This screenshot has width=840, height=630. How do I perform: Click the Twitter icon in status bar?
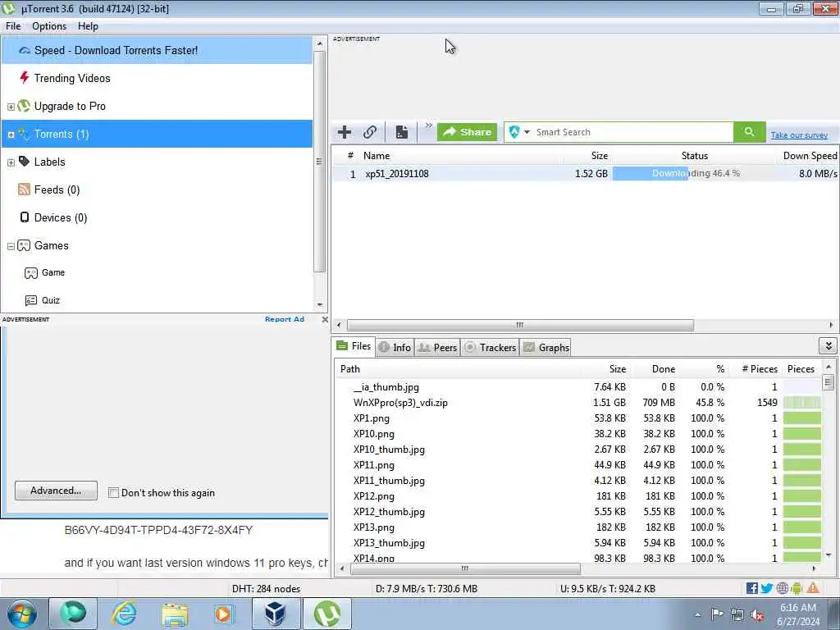click(767, 589)
